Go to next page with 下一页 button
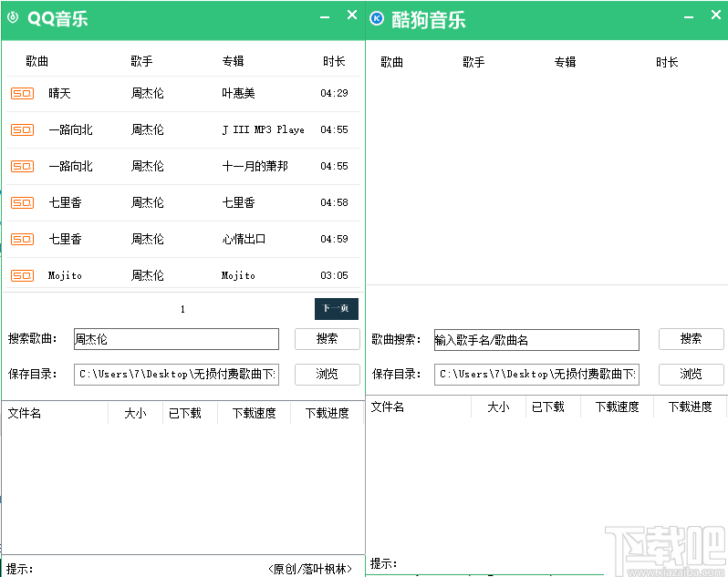Viewport: 728px width, 577px height. [336, 309]
